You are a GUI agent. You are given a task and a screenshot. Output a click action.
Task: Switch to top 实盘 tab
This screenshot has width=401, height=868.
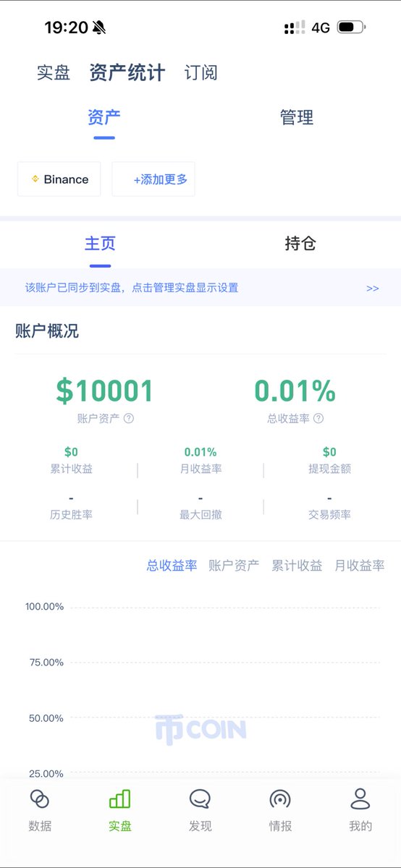click(54, 73)
